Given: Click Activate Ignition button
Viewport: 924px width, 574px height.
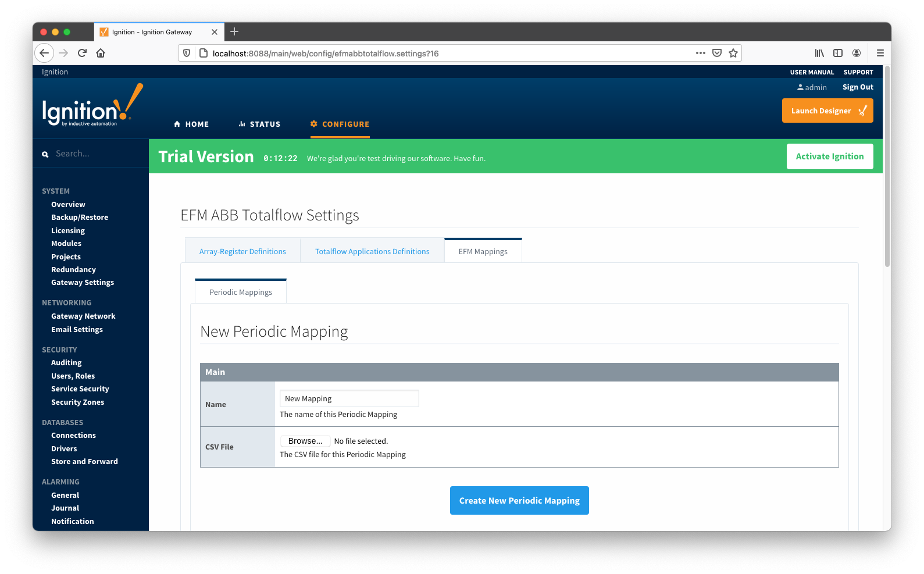Looking at the screenshot, I should [x=830, y=156].
